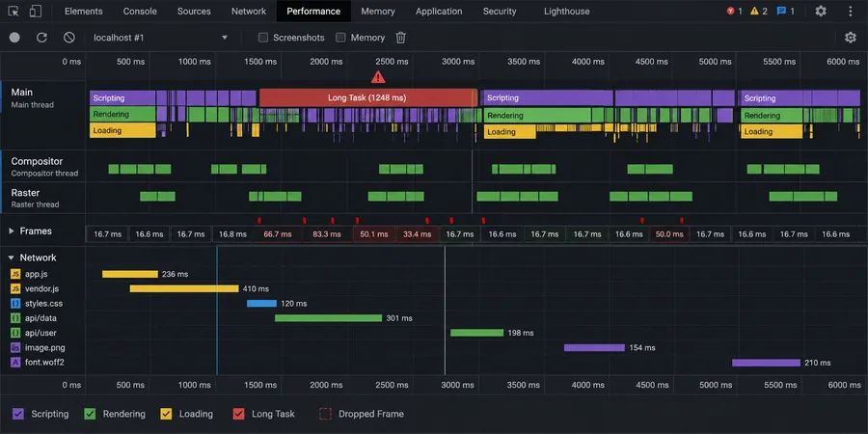The image size is (868, 434).
Task: Toggle the Dropped Frame legend box
Action: 326,414
